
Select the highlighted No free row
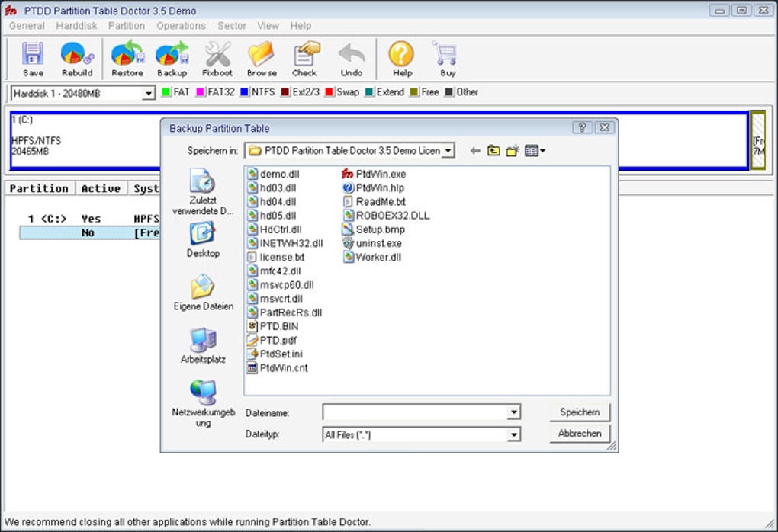coord(90,232)
